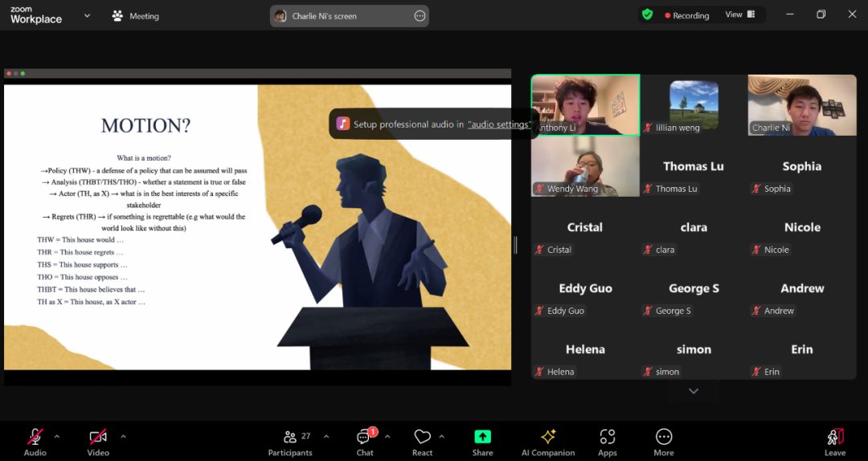The height and width of the screenshot is (461, 868).
Task: Select Wendy Wang's video tile
Action: [x=585, y=166]
